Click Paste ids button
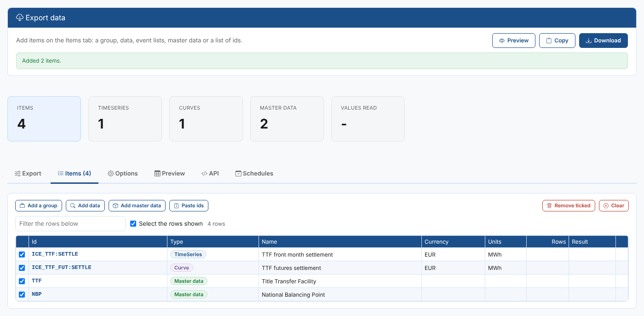 (x=189, y=205)
